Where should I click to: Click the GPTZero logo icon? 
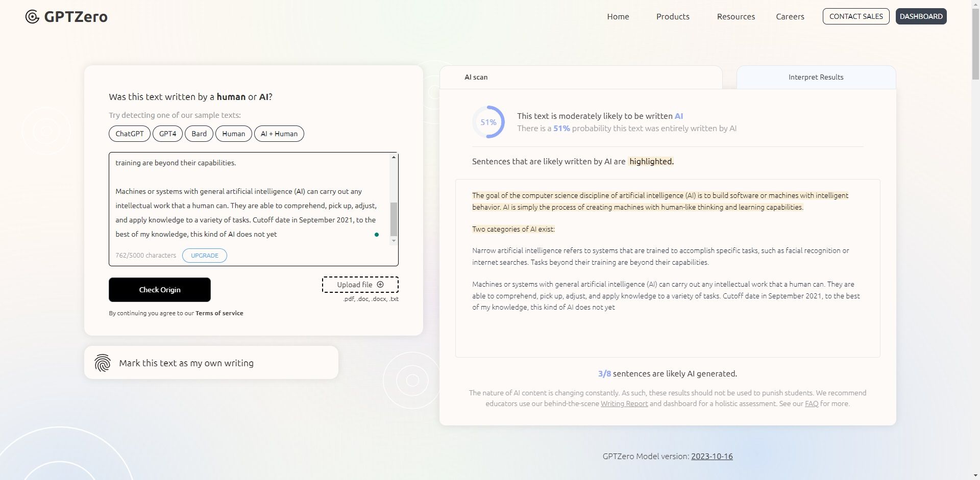click(x=32, y=16)
